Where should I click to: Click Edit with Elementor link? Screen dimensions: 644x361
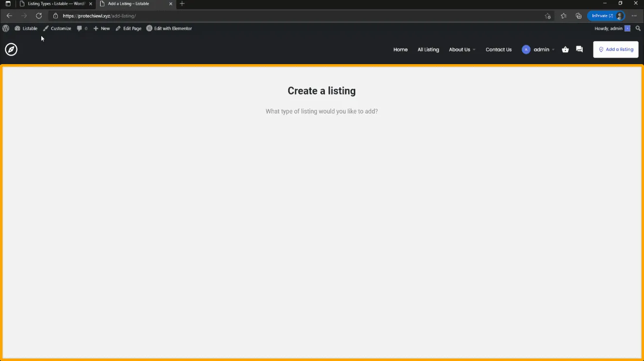pyautogui.click(x=169, y=29)
